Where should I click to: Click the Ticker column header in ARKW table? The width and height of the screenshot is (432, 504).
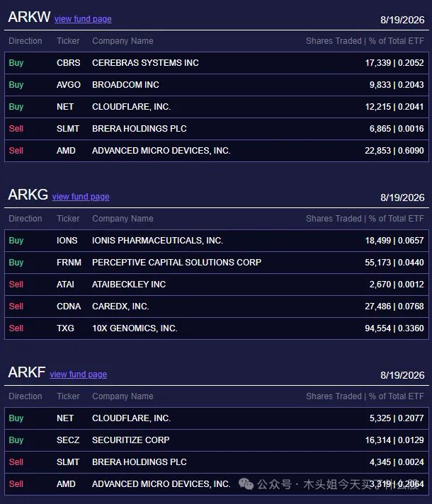68,41
